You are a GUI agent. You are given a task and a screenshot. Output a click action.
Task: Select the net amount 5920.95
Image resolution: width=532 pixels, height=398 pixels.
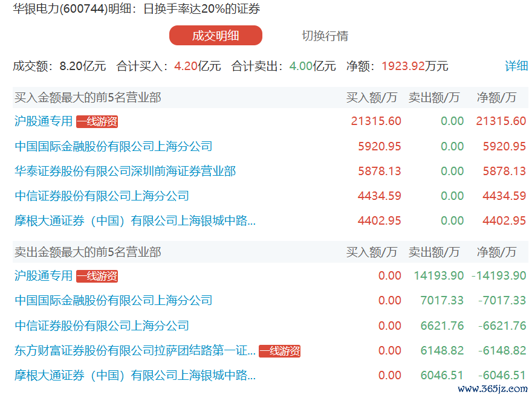pyautogui.click(x=504, y=146)
